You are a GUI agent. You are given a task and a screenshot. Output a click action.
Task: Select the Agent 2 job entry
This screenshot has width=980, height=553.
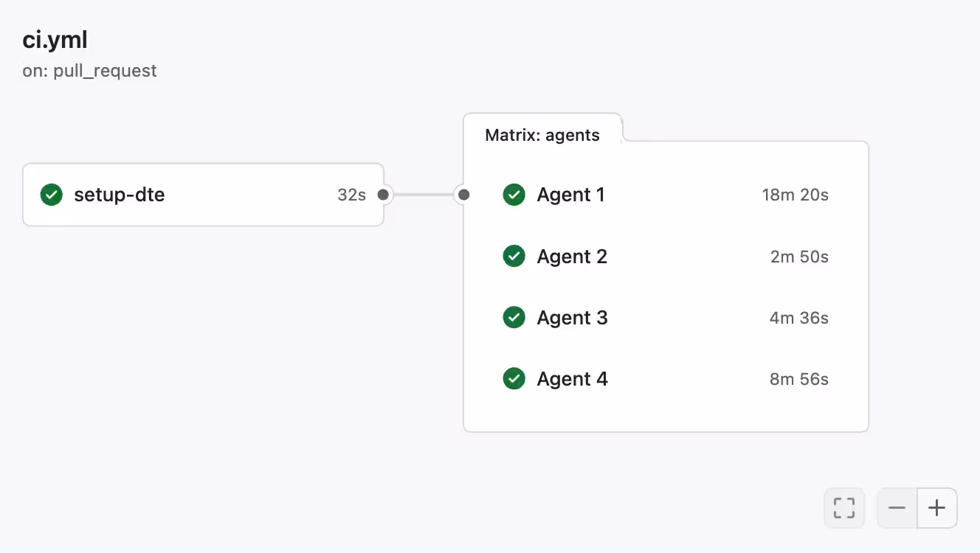tap(572, 256)
